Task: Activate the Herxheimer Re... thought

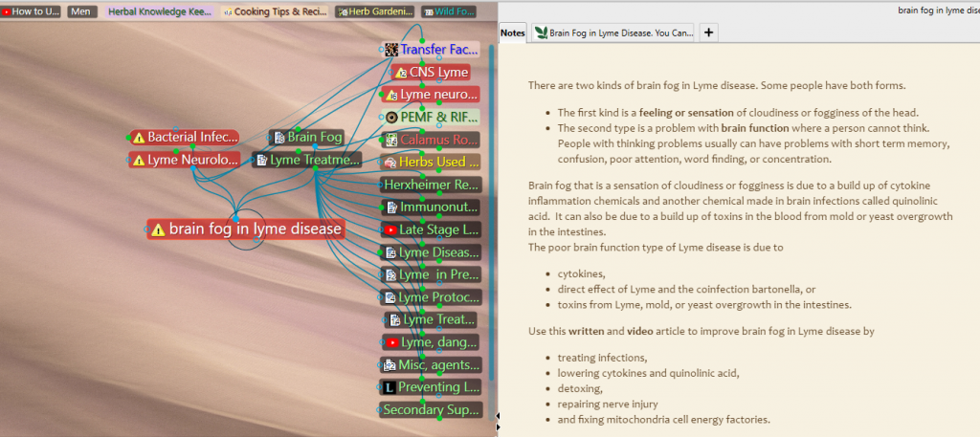Action: [x=431, y=185]
